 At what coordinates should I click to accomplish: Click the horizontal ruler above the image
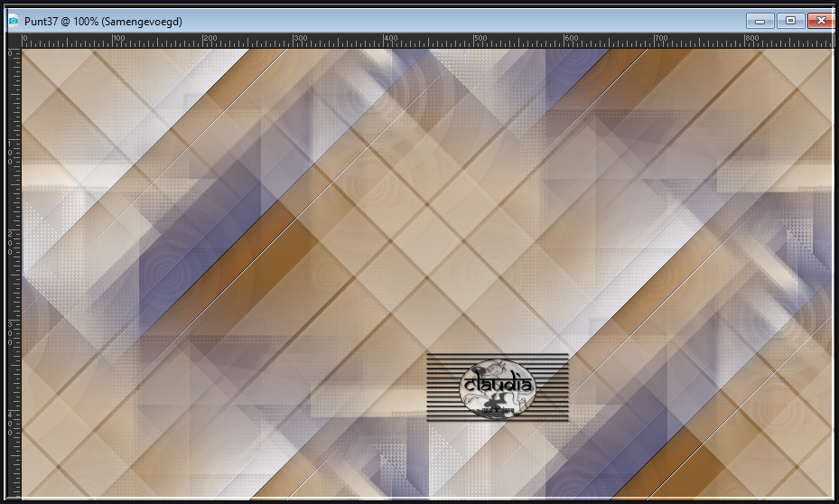point(427,41)
